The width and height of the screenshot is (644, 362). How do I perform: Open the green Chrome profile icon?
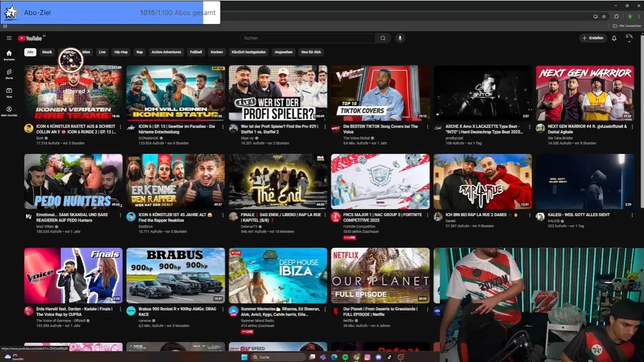629,16
